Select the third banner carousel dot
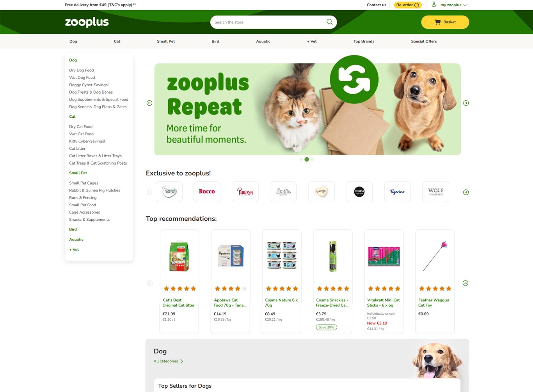533x392 pixels. [312, 159]
